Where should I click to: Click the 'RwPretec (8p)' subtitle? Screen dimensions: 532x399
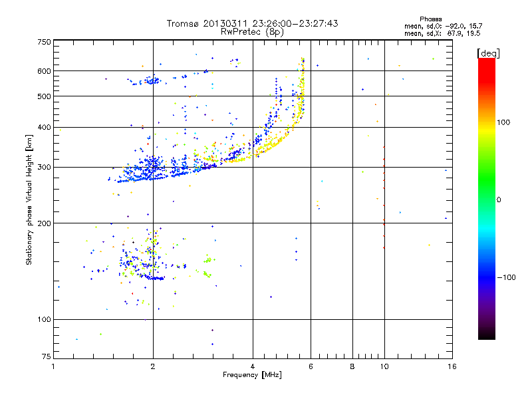tap(252, 32)
